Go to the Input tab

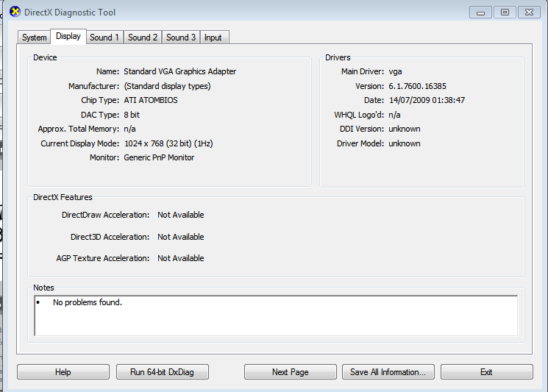pyautogui.click(x=213, y=38)
